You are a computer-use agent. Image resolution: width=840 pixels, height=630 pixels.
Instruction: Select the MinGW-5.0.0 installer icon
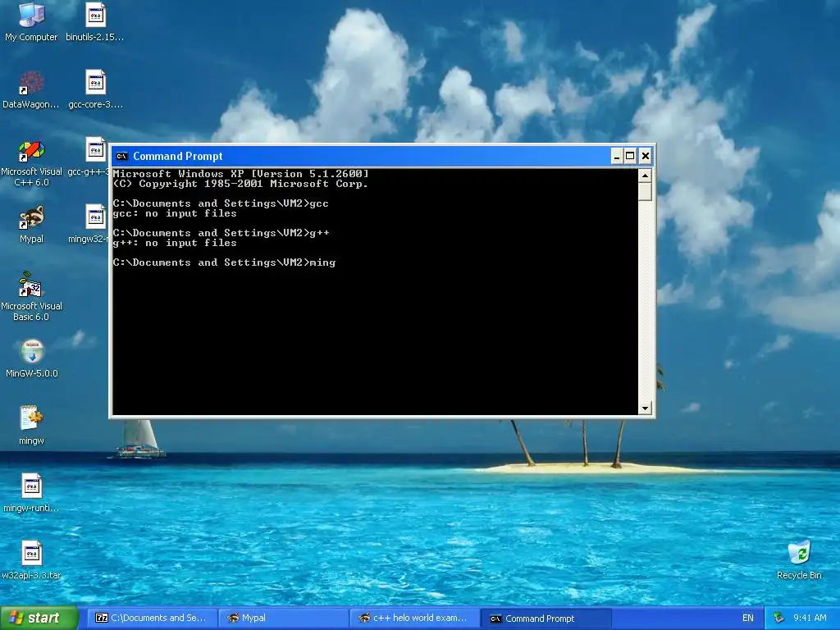point(32,352)
